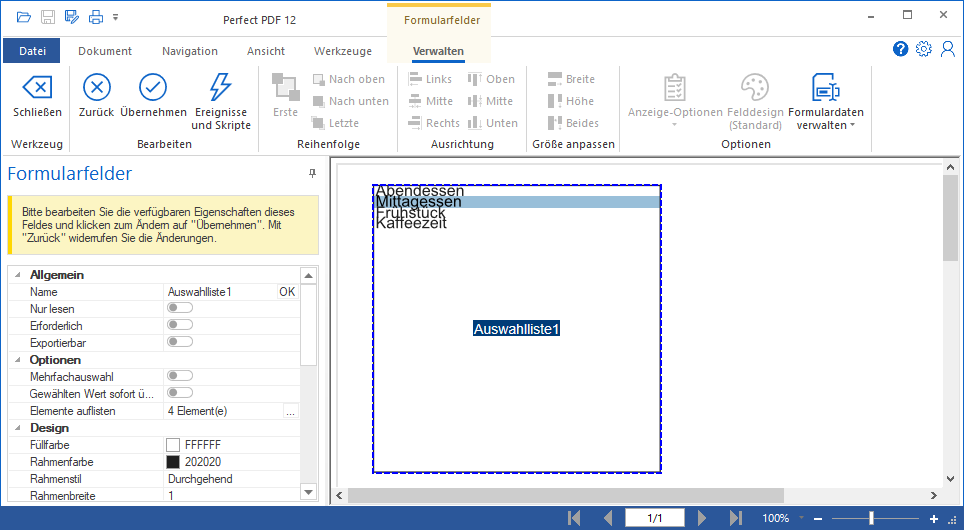Open settings with the gear icon
Screen dimensions: 964x530
[x=924, y=49]
